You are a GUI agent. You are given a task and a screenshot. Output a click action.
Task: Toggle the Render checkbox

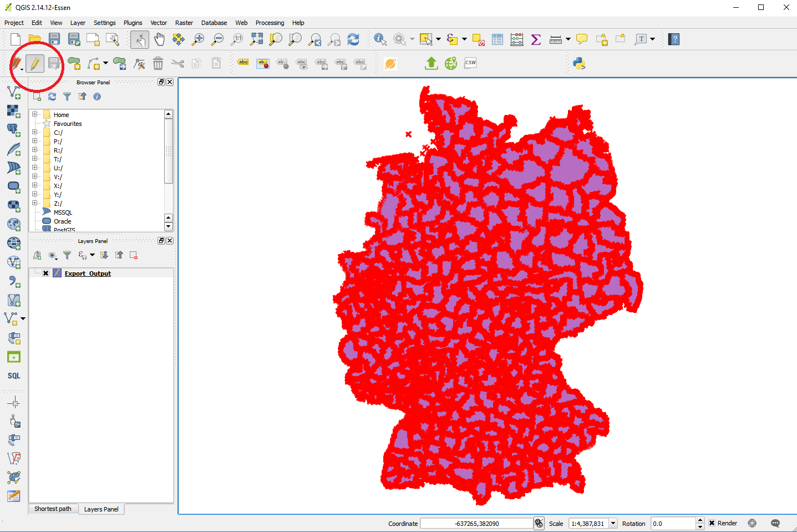click(x=712, y=523)
